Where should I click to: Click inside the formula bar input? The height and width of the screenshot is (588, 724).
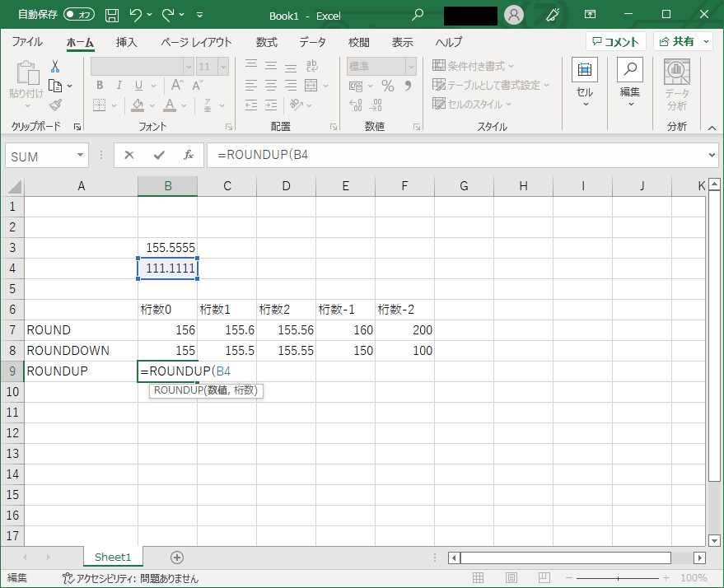click(457, 155)
